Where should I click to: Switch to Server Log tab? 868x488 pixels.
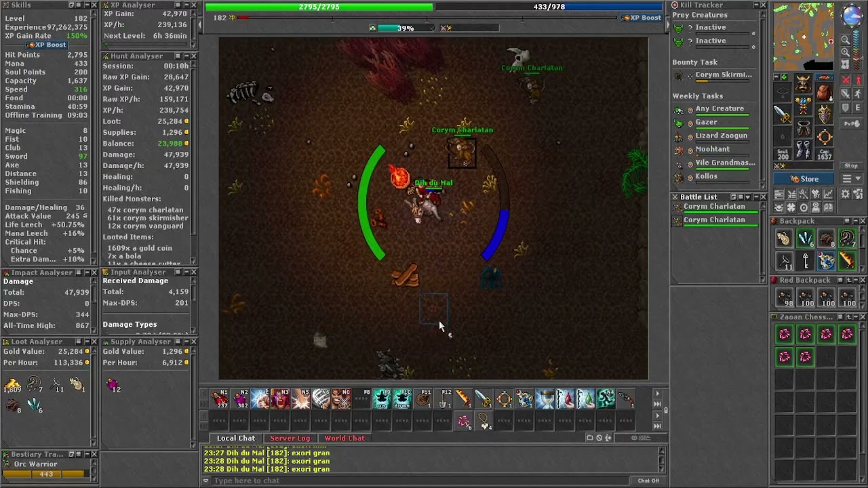click(x=290, y=438)
